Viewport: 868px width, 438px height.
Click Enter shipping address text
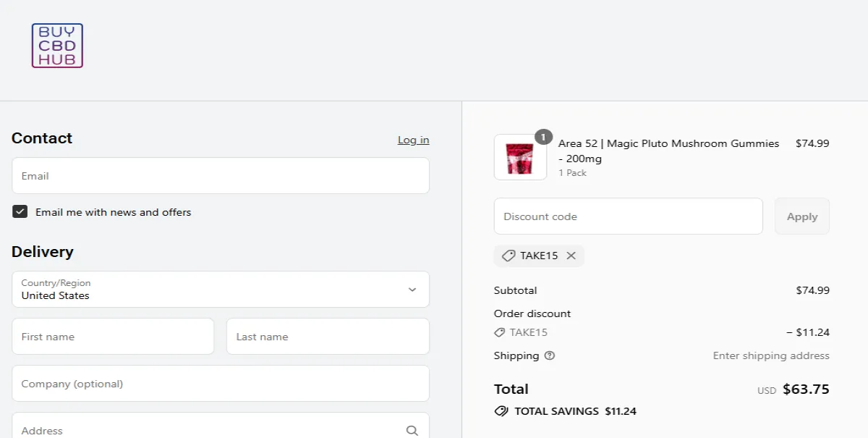[x=770, y=355]
